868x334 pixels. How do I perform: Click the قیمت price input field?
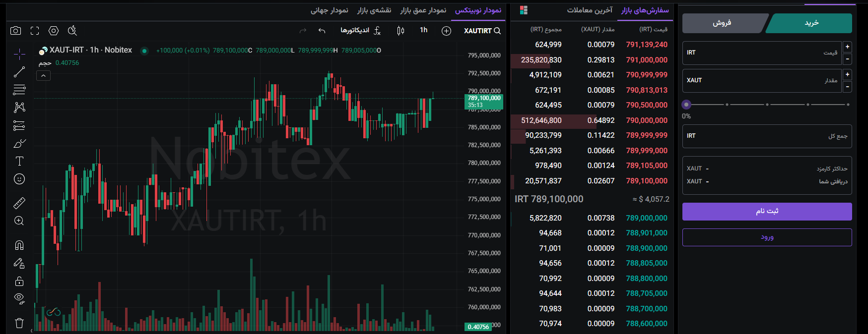[x=762, y=53]
